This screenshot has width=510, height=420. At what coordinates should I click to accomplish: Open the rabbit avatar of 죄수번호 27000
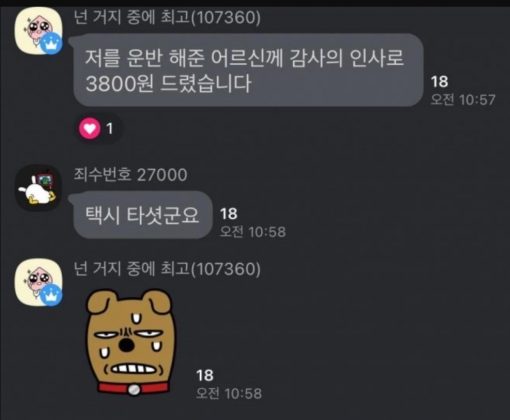(x=39, y=188)
